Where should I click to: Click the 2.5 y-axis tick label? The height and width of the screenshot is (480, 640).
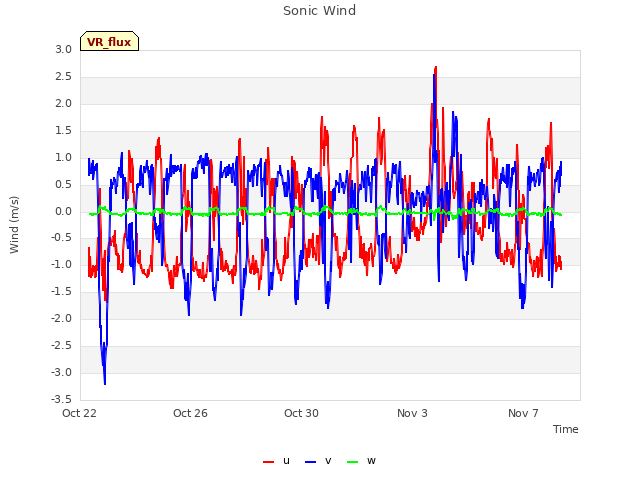point(64,77)
